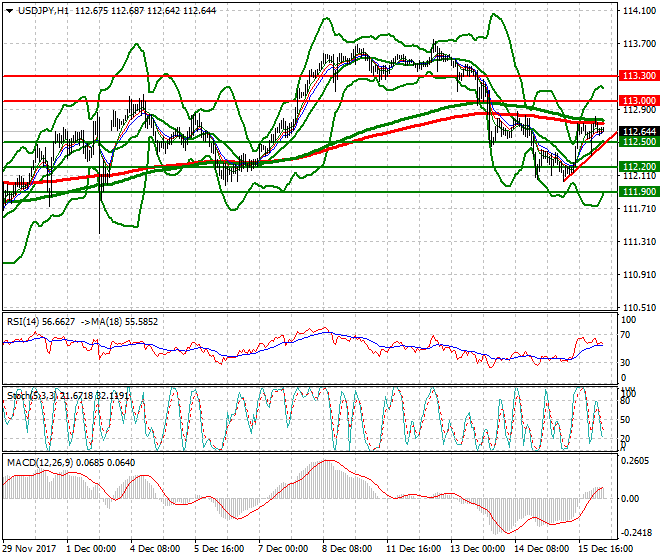Select the 29 Nov 2017 date label
The width and height of the screenshot is (660, 560).
tap(29, 549)
